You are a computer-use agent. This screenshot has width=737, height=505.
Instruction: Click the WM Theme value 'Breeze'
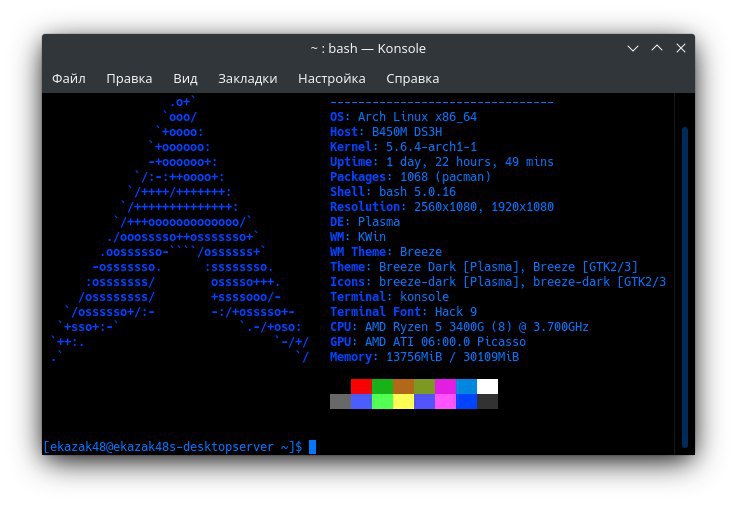click(x=421, y=252)
